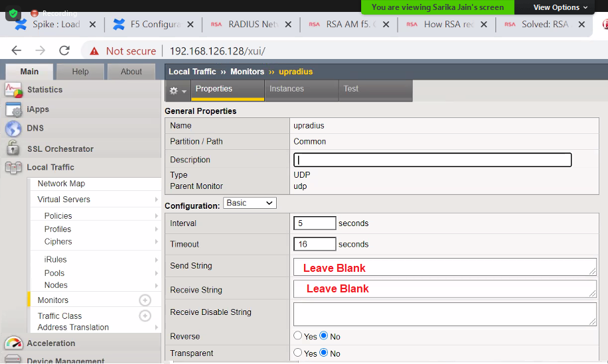Click the Acceleration gauge icon
The width and height of the screenshot is (608, 364).
click(13, 343)
